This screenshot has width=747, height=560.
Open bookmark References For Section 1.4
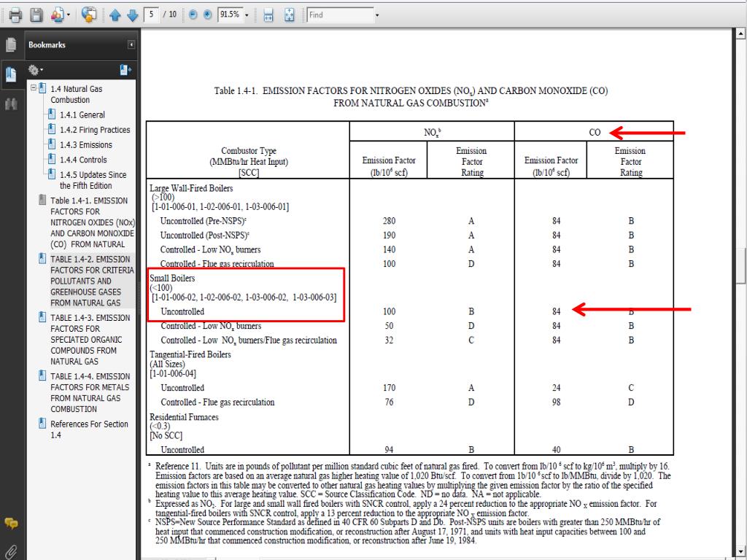pyautogui.click(x=89, y=429)
